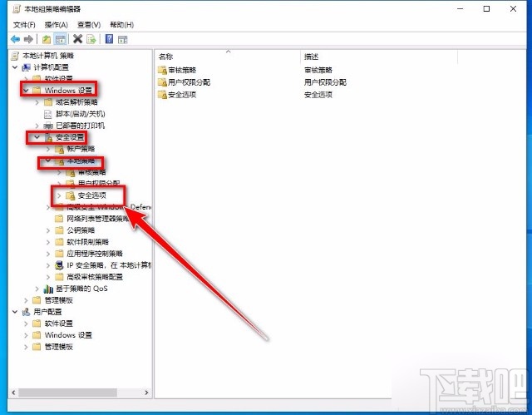Select 管理模板 under 用户配置
This screenshot has height=415, width=532.
59,347
